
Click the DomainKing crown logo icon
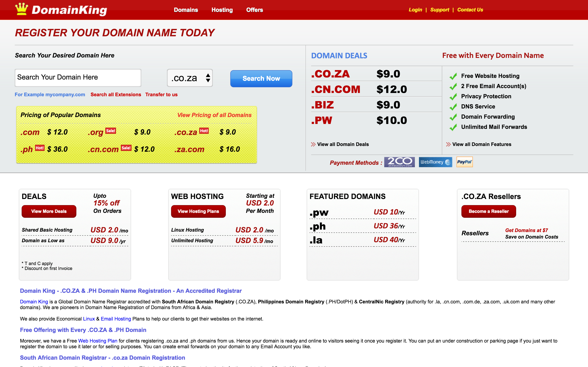[22, 9]
